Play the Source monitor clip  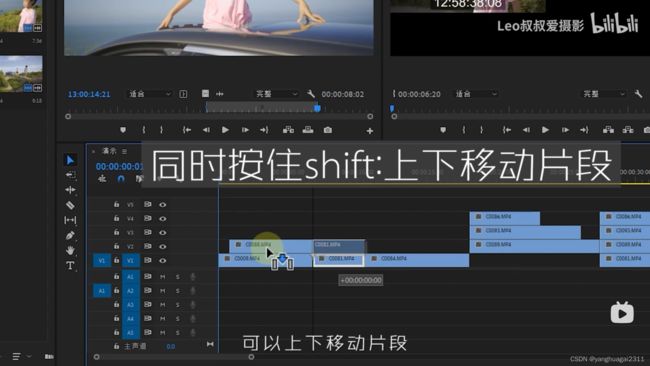coord(225,130)
